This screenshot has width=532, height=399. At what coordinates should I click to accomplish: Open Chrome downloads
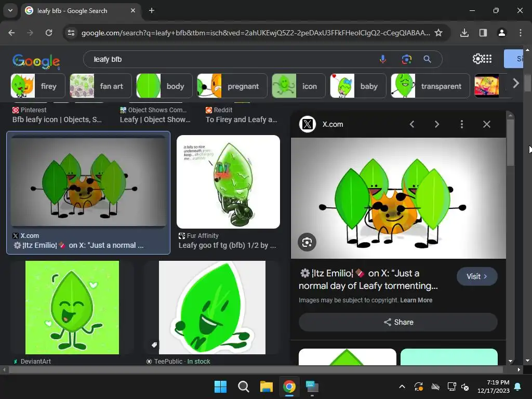tap(464, 33)
